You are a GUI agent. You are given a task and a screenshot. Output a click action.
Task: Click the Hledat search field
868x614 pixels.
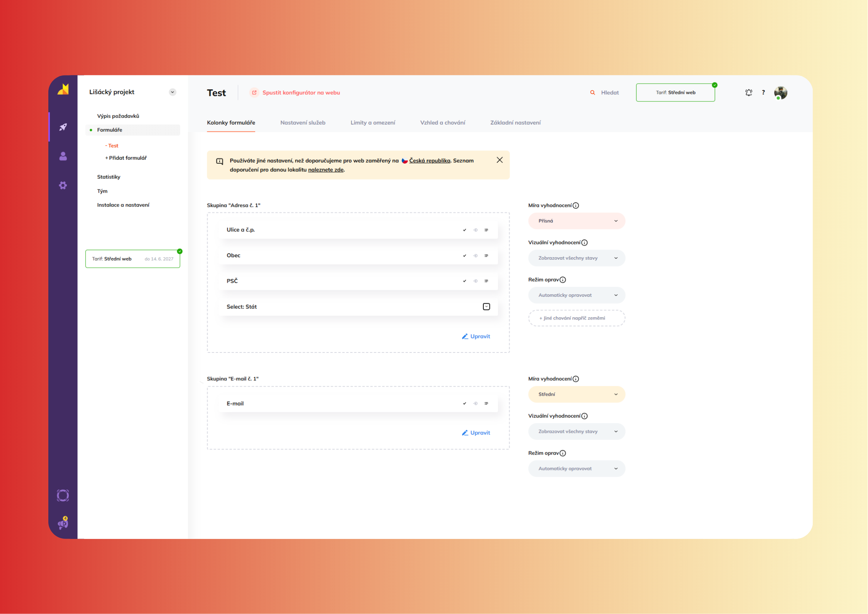coord(609,92)
